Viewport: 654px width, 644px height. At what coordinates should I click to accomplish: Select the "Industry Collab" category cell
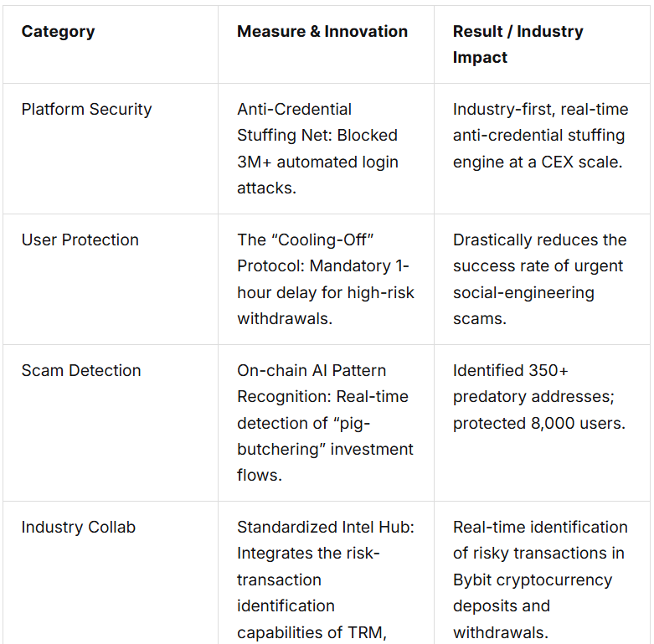coord(78,528)
